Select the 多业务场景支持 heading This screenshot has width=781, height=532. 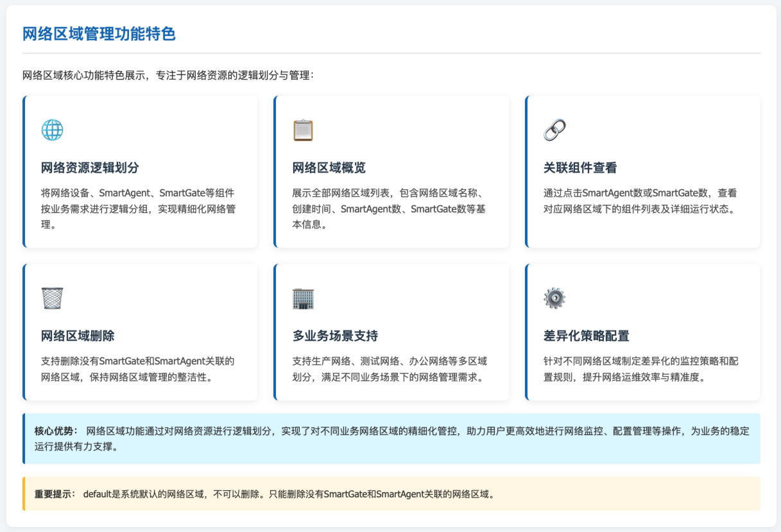tap(335, 336)
